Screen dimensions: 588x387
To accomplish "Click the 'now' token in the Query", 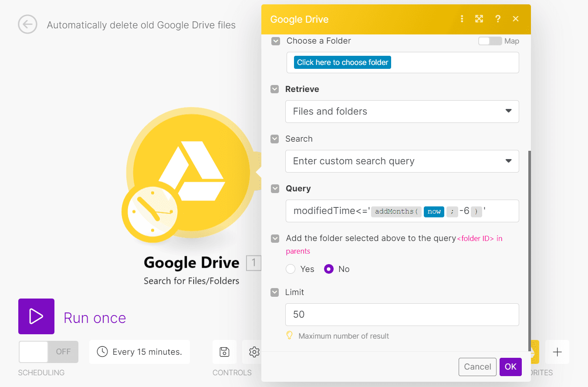I will [434, 211].
